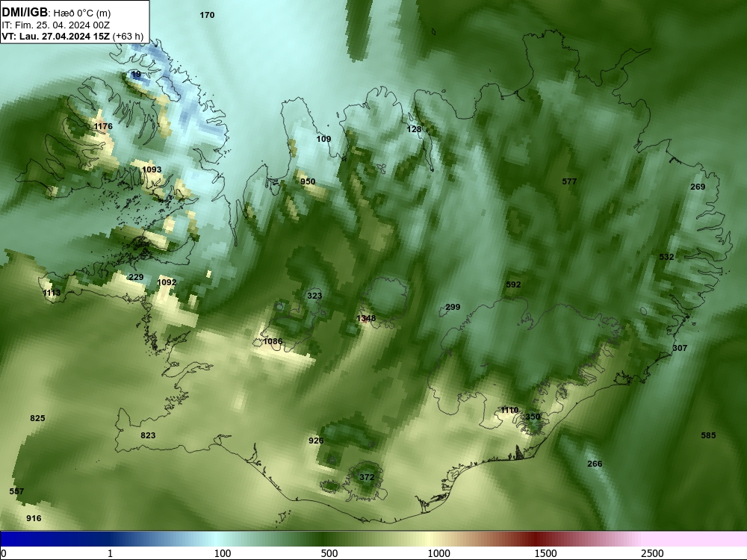Click the 128 value label
Viewport: 747px width, 560px height.
click(x=414, y=129)
